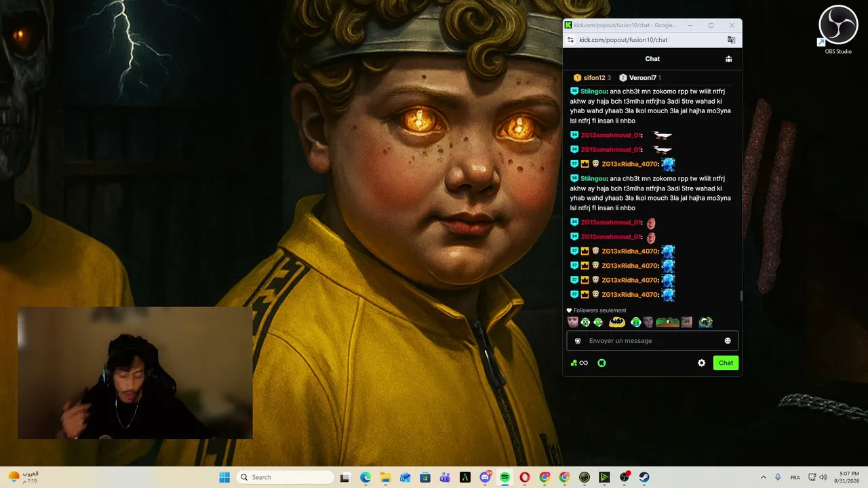Open site information icon beside the URL
The height and width of the screenshot is (488, 868).
571,40
